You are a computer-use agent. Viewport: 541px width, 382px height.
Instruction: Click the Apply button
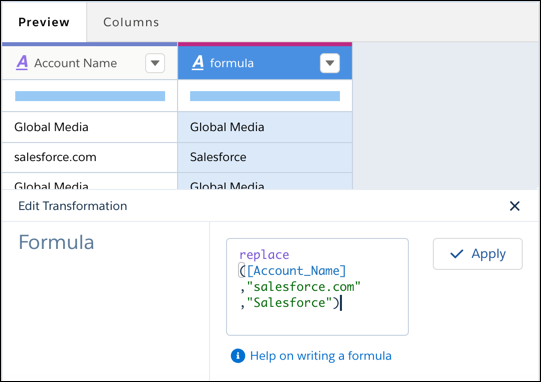coord(478,254)
